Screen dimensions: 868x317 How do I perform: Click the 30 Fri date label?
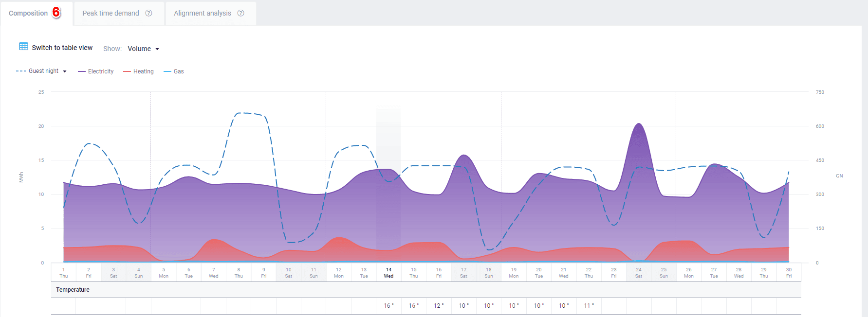789,273
